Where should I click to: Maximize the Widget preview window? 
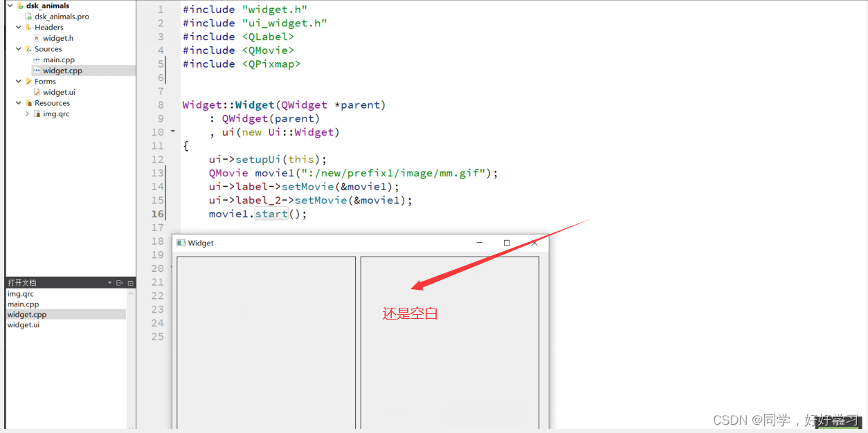point(507,243)
